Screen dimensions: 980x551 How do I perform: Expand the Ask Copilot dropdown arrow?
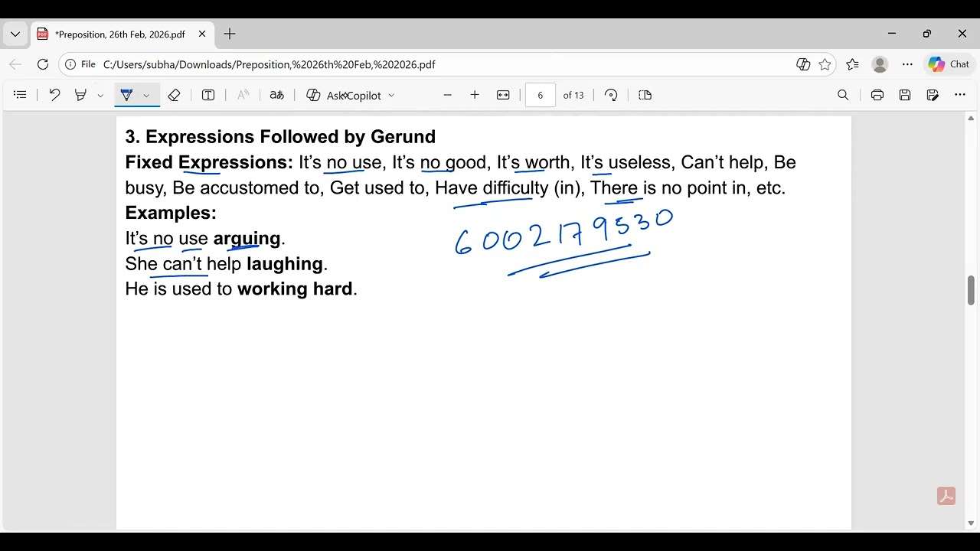coord(391,96)
